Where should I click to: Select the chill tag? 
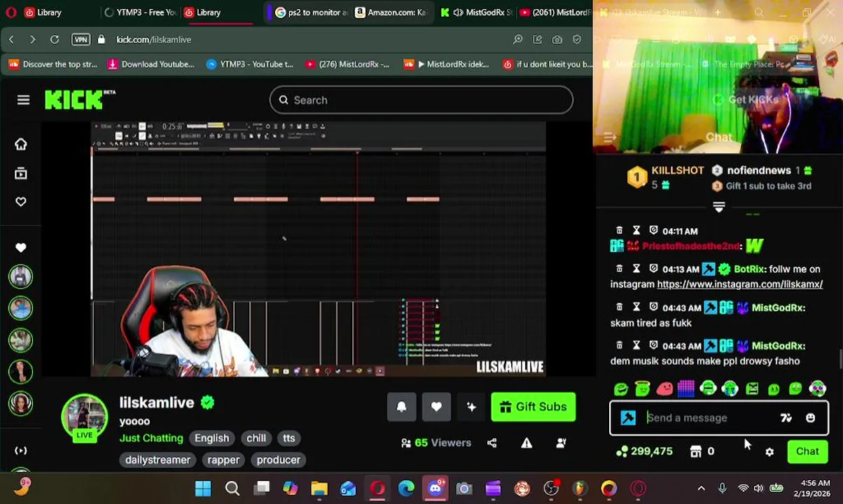(x=256, y=438)
